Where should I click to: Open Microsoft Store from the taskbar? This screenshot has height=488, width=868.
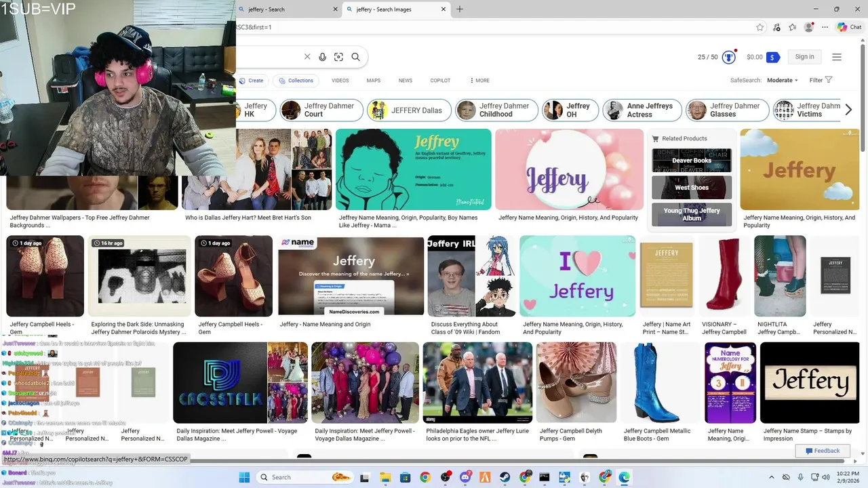(405, 477)
